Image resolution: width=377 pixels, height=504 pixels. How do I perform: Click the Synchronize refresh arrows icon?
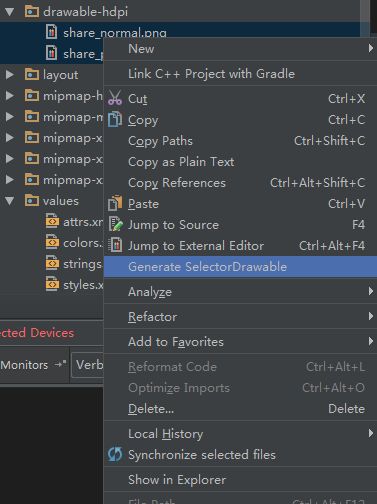pos(115,454)
